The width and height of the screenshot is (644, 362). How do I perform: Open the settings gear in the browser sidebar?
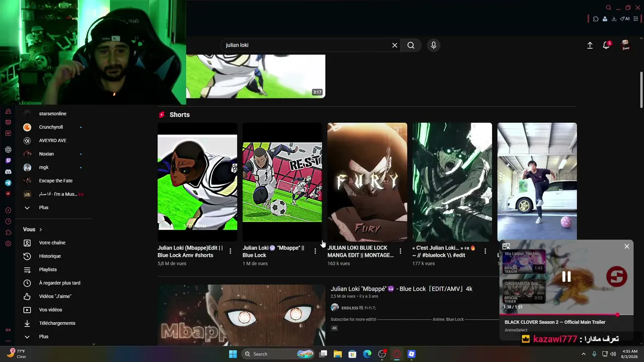pyautogui.click(x=8, y=243)
